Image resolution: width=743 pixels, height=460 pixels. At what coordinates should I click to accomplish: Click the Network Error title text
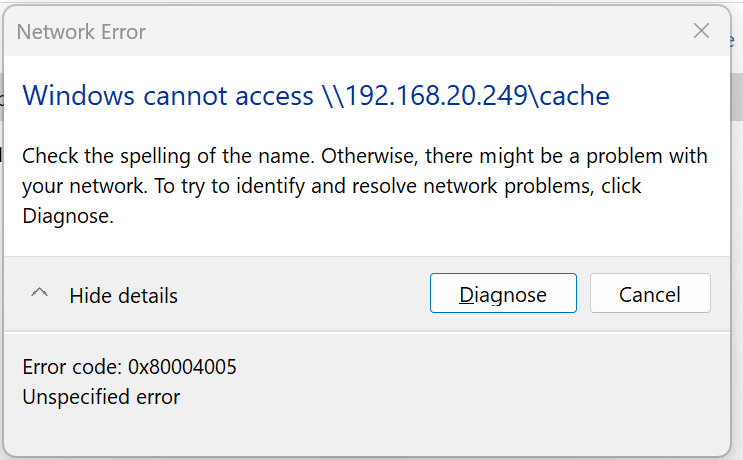(x=81, y=32)
